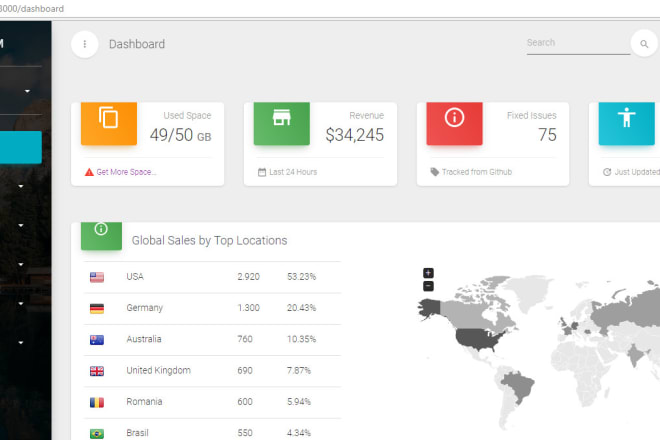The image size is (660, 440).
Task: Click the Australia sales value 760
Action: click(x=245, y=339)
